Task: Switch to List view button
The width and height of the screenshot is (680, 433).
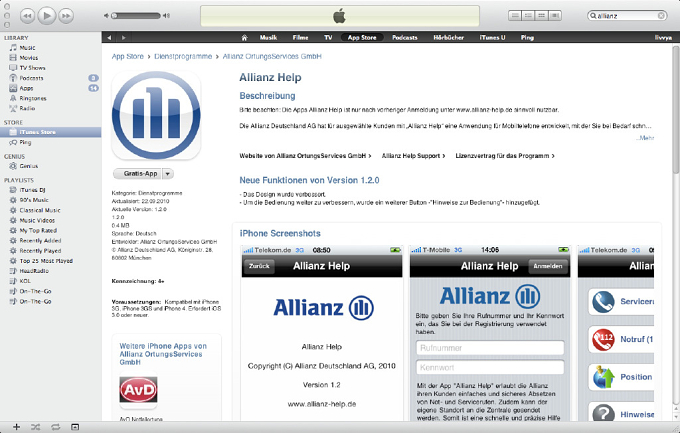Action: 515,16
